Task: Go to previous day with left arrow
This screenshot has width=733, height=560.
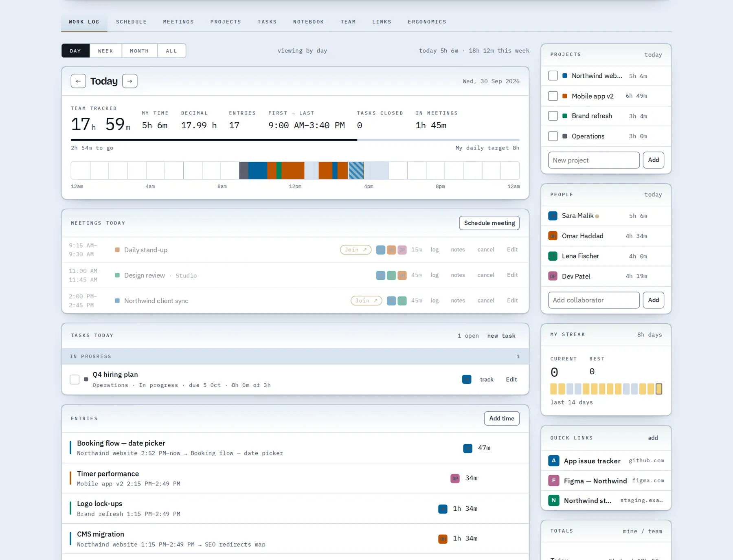Action: point(78,81)
